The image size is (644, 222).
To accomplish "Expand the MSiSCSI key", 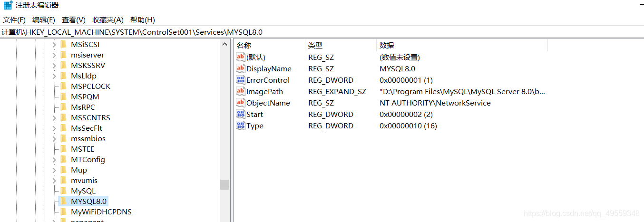I will pos(54,45).
